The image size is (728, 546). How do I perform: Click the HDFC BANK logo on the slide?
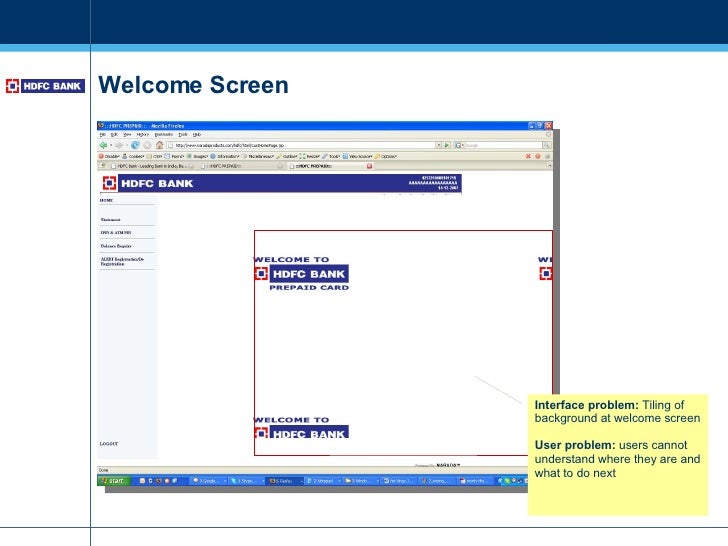[45, 86]
